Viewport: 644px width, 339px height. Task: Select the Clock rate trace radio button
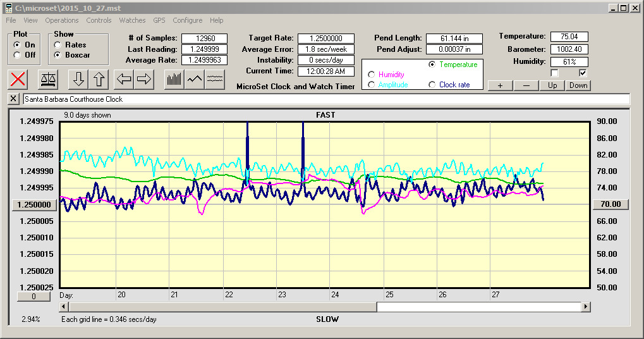click(432, 85)
